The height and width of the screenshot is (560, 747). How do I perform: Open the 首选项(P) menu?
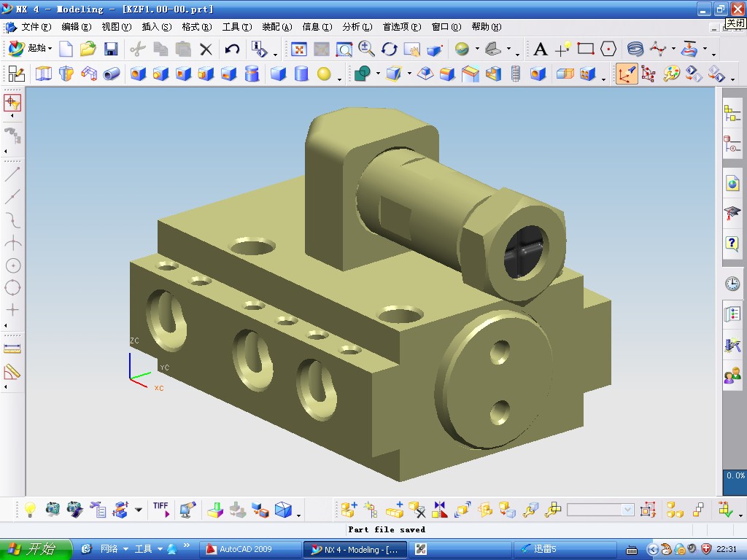(402, 27)
